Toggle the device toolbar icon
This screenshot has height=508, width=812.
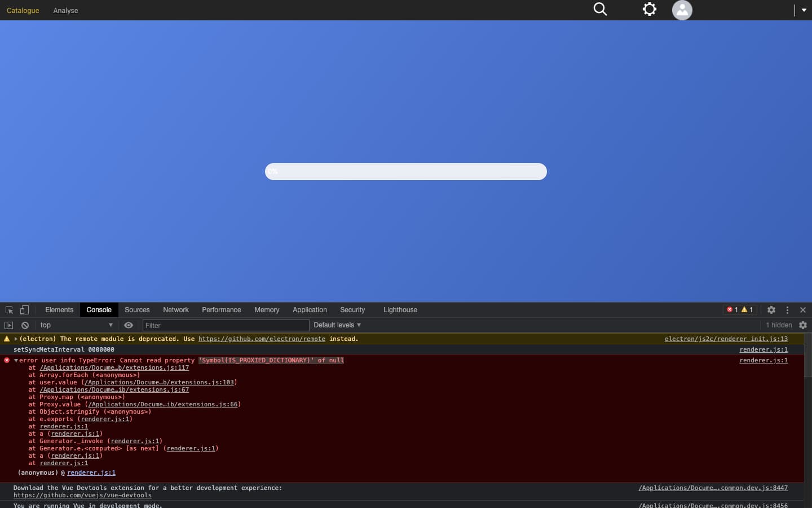click(x=24, y=310)
